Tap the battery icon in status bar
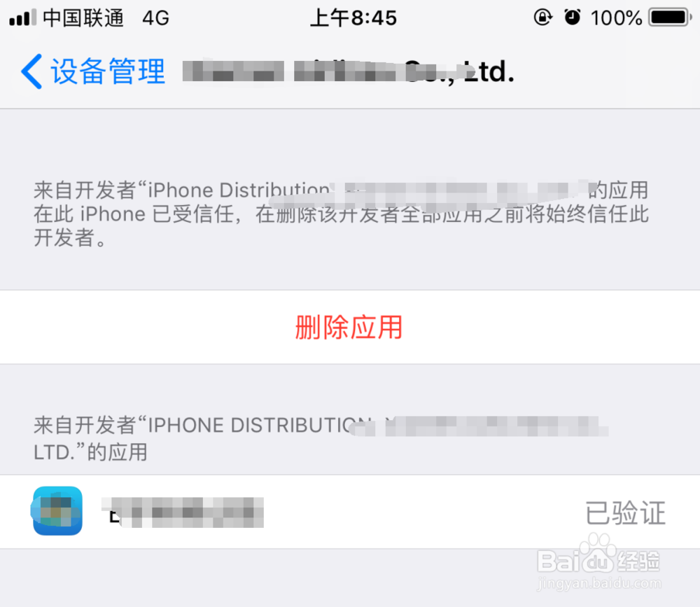This screenshot has width=700, height=607. [670, 18]
